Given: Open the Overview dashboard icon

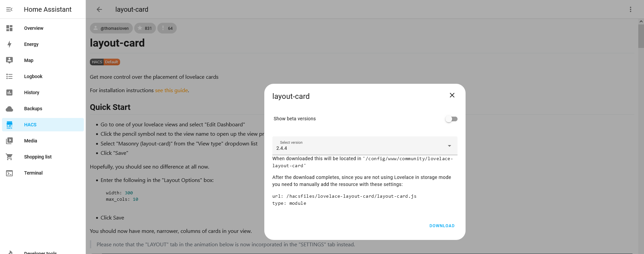Looking at the screenshot, I should click(x=9, y=28).
